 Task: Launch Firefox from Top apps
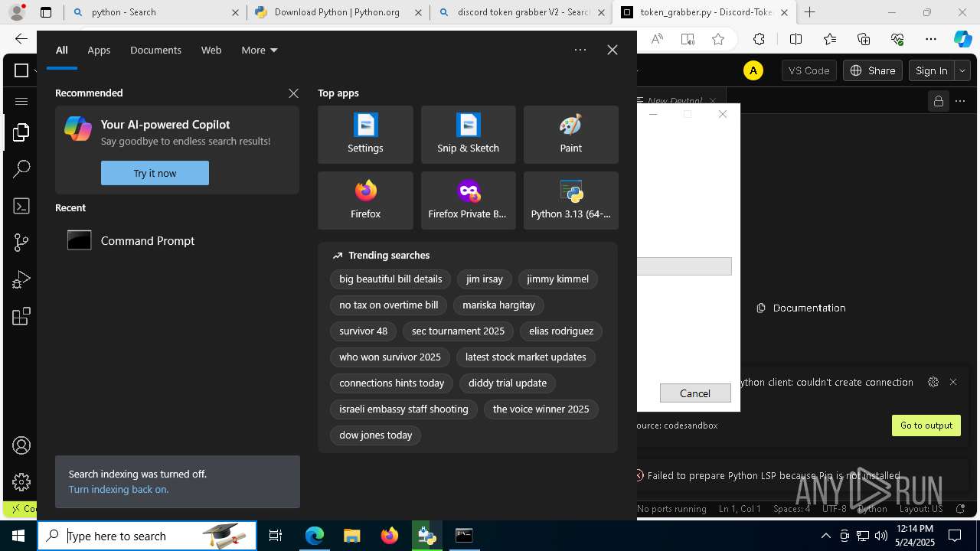(x=365, y=201)
